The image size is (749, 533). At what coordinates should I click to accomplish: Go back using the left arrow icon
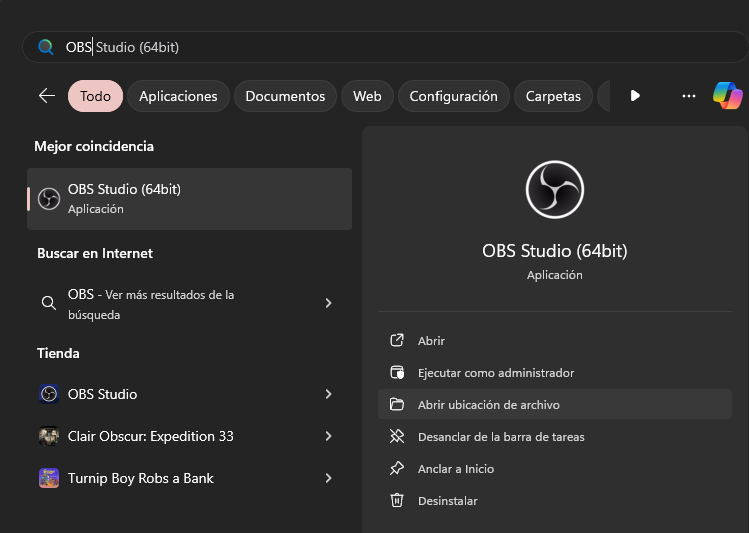pos(47,96)
